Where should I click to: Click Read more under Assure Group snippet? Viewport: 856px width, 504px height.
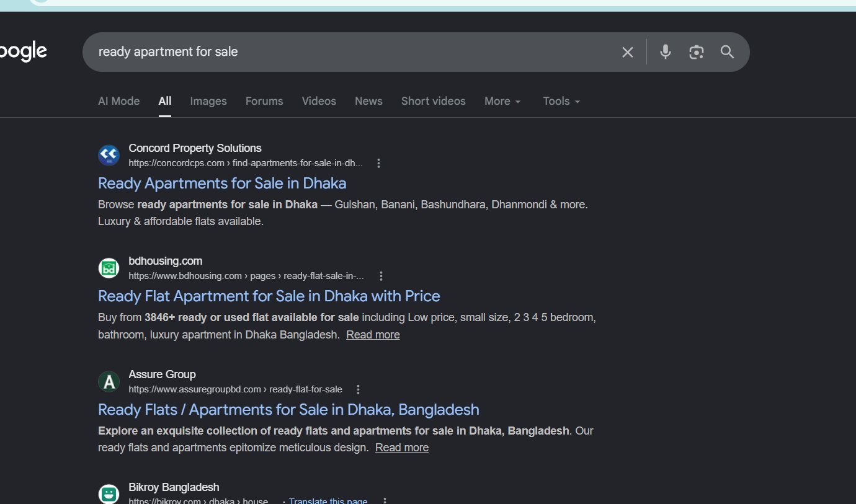click(402, 448)
